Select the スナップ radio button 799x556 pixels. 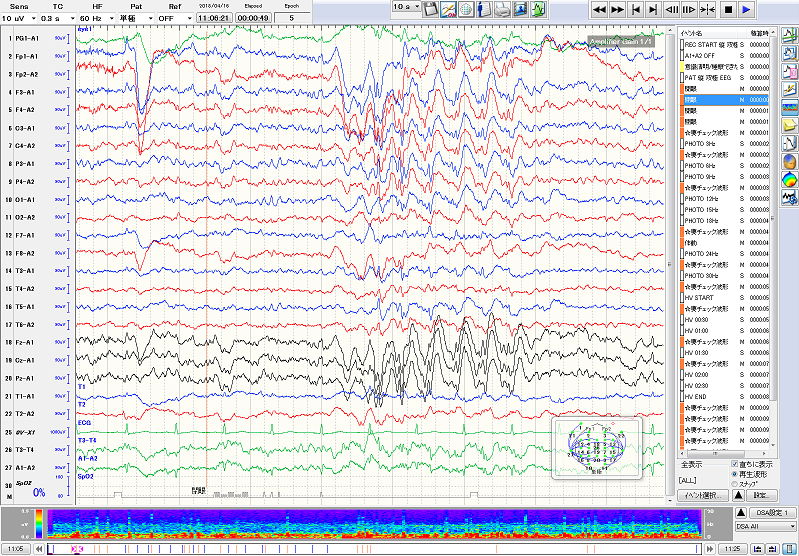736,483
